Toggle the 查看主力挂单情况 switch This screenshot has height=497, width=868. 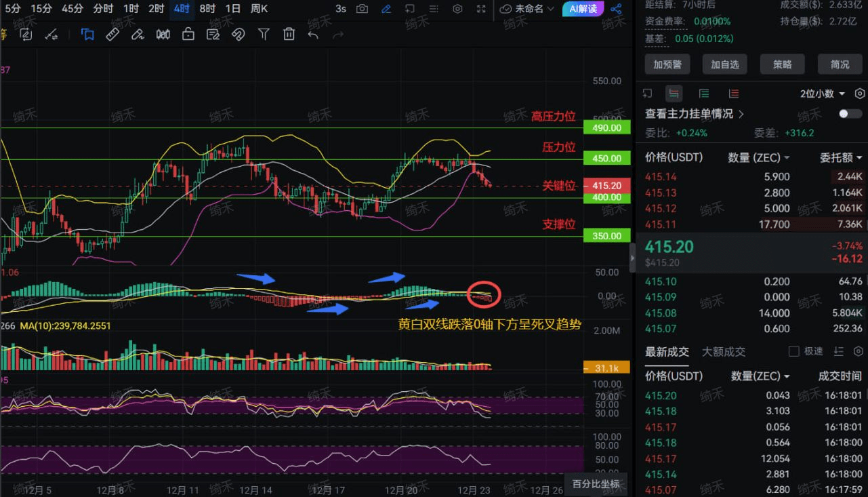tap(850, 114)
